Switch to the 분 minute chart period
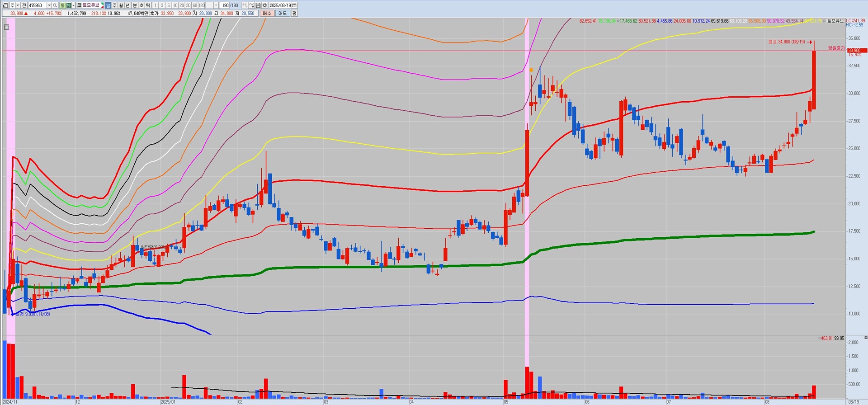868x405 pixels. pos(135,5)
